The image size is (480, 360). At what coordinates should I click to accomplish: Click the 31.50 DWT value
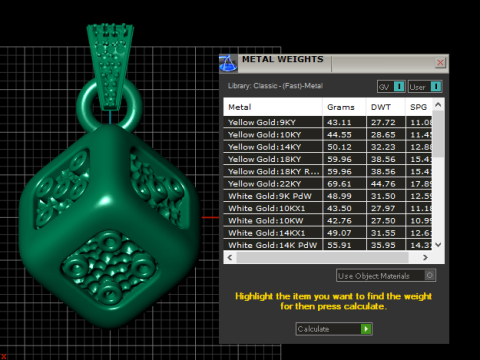coord(383,196)
